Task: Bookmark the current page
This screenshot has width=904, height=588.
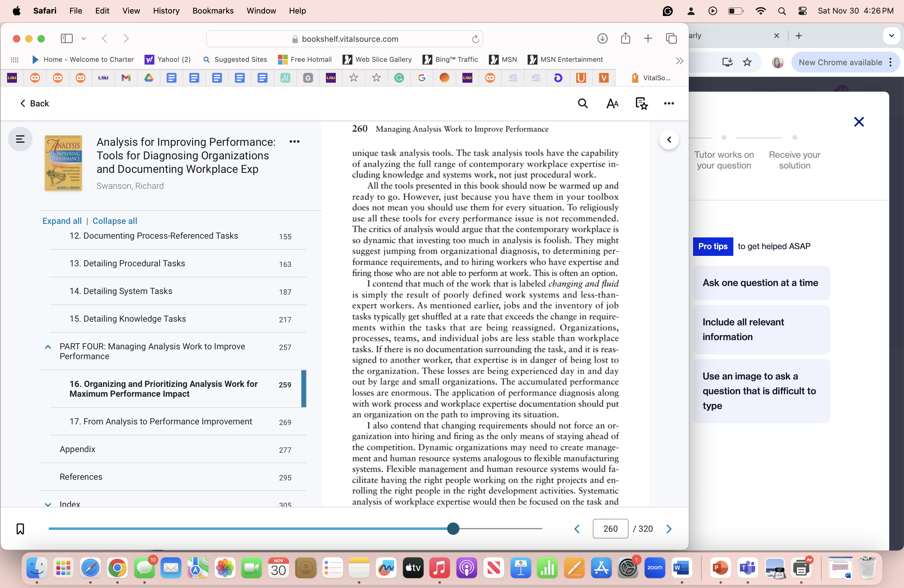Action: pyautogui.click(x=20, y=528)
